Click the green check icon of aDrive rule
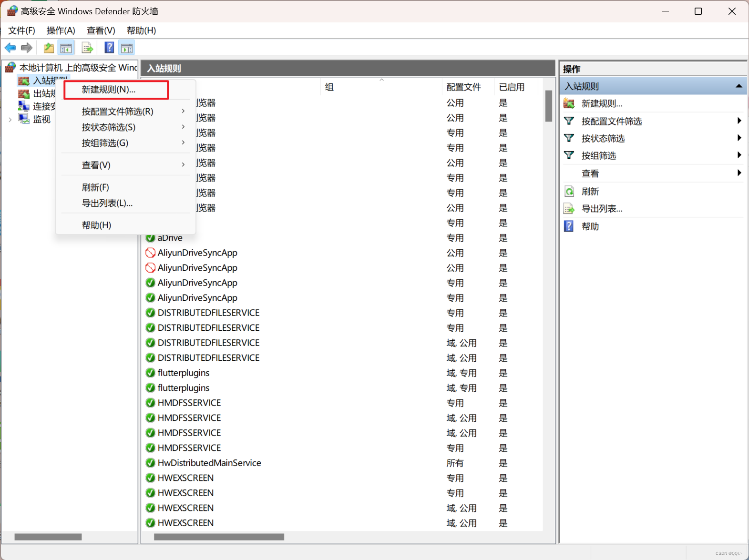The height and width of the screenshot is (560, 749). point(151,238)
